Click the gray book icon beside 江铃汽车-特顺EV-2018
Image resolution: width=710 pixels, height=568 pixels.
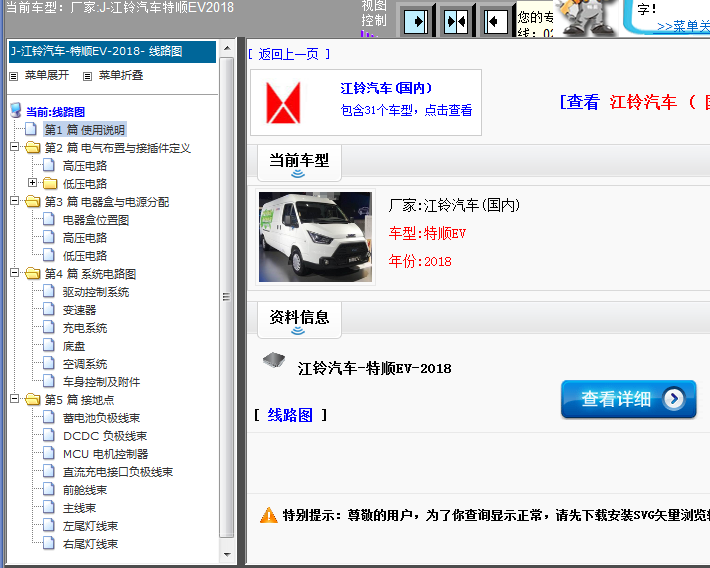click(x=274, y=361)
